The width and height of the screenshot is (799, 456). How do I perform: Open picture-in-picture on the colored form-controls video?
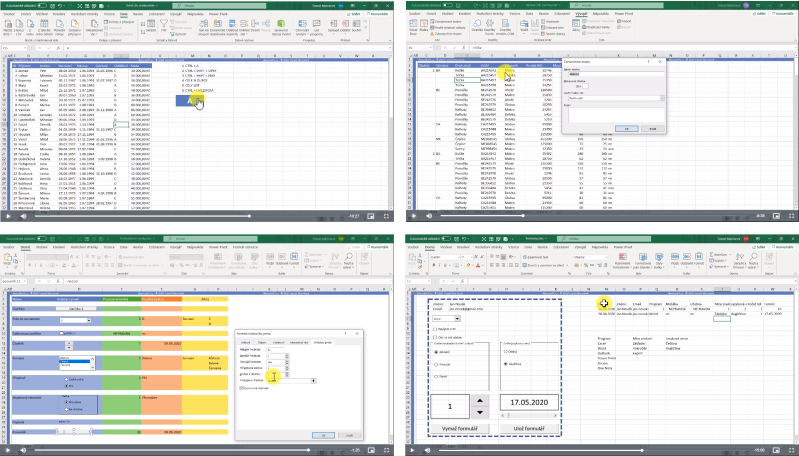pyautogui.click(x=371, y=450)
